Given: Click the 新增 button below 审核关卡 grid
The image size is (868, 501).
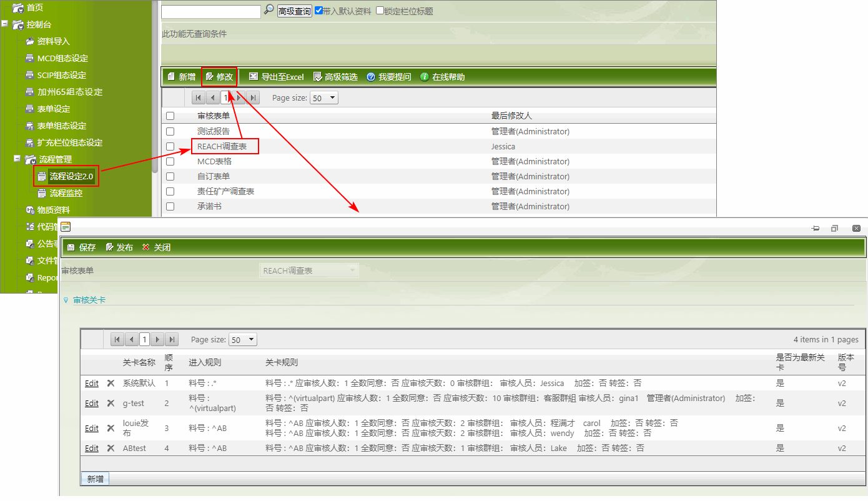Looking at the screenshot, I should point(96,479).
